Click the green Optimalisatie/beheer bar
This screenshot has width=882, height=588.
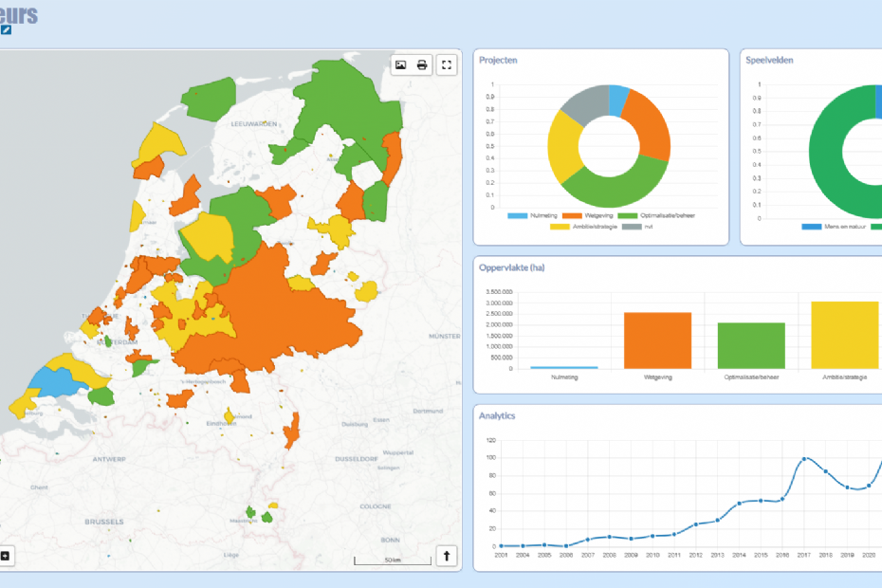(x=751, y=345)
